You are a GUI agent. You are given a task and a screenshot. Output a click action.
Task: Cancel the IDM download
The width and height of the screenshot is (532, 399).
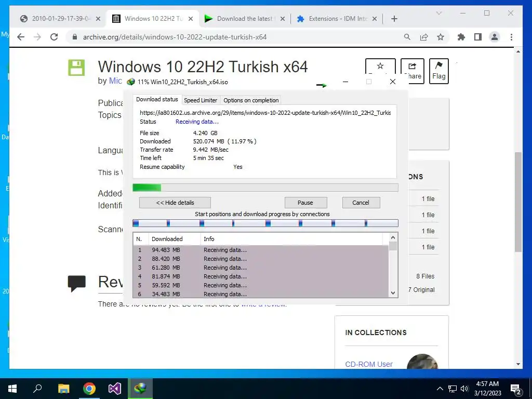361,203
